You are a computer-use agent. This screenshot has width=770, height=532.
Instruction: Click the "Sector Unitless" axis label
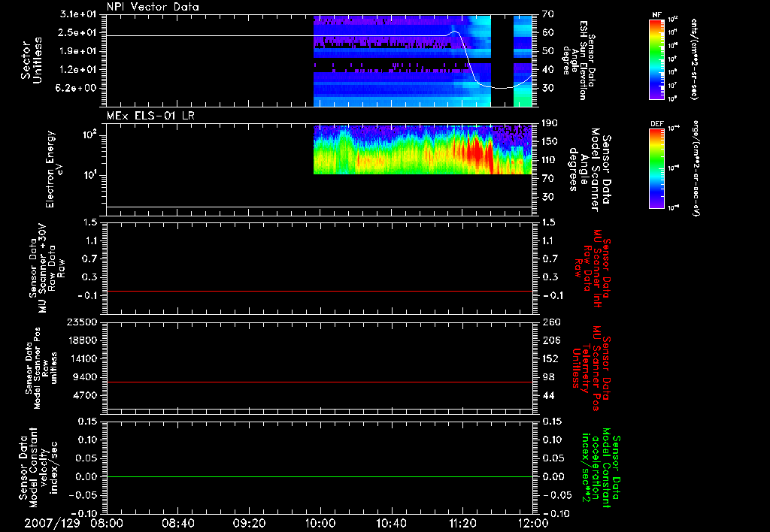(31, 60)
